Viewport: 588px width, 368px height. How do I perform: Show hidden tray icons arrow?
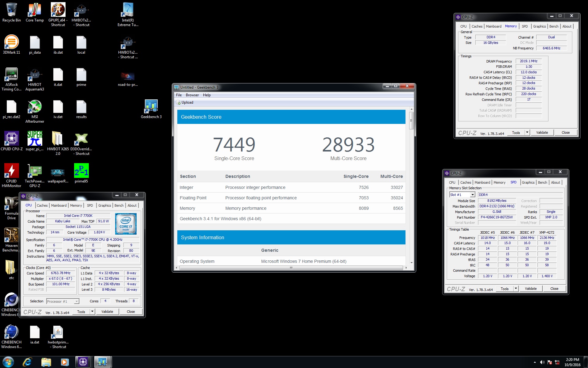point(535,362)
